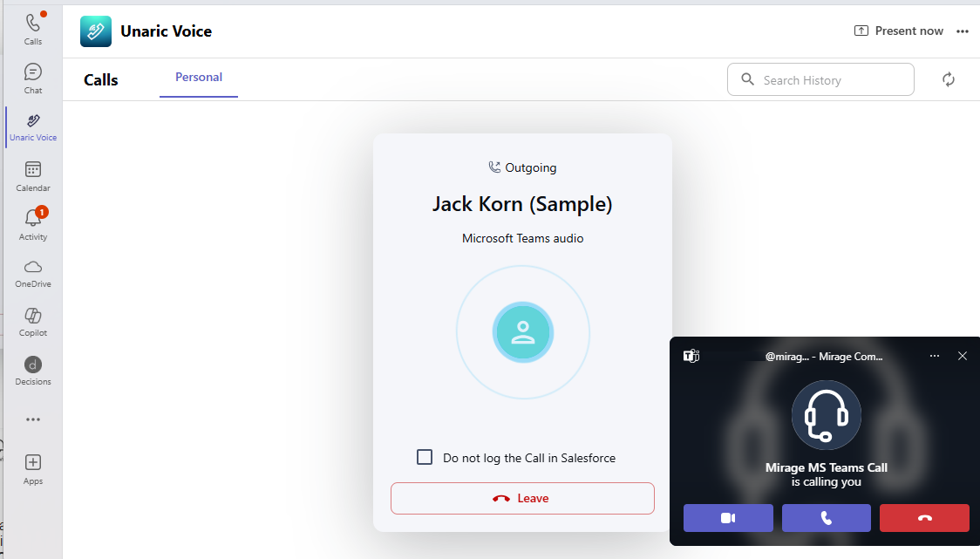Image resolution: width=980 pixels, height=559 pixels.
Task: Open the Decisions app icon
Action: coord(32,370)
